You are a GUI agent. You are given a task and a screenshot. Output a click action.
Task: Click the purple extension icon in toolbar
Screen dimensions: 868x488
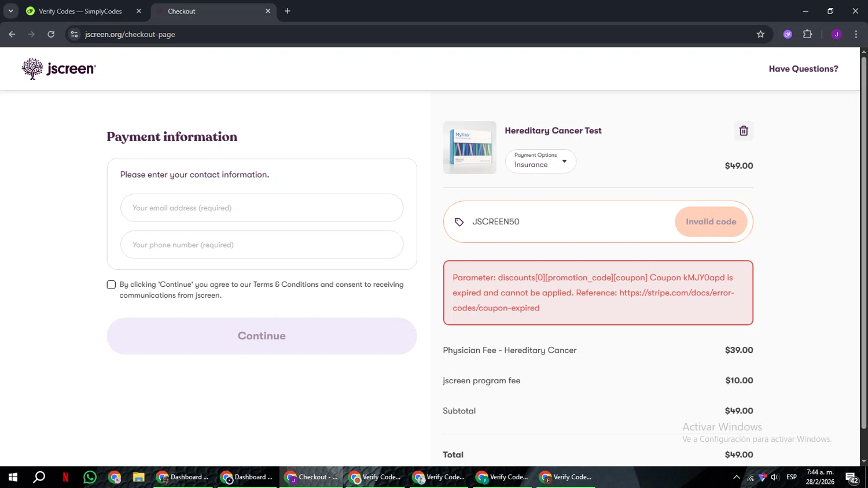(788, 34)
